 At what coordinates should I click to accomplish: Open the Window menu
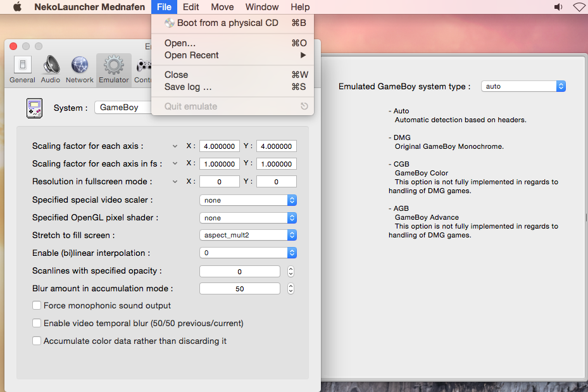click(x=262, y=7)
